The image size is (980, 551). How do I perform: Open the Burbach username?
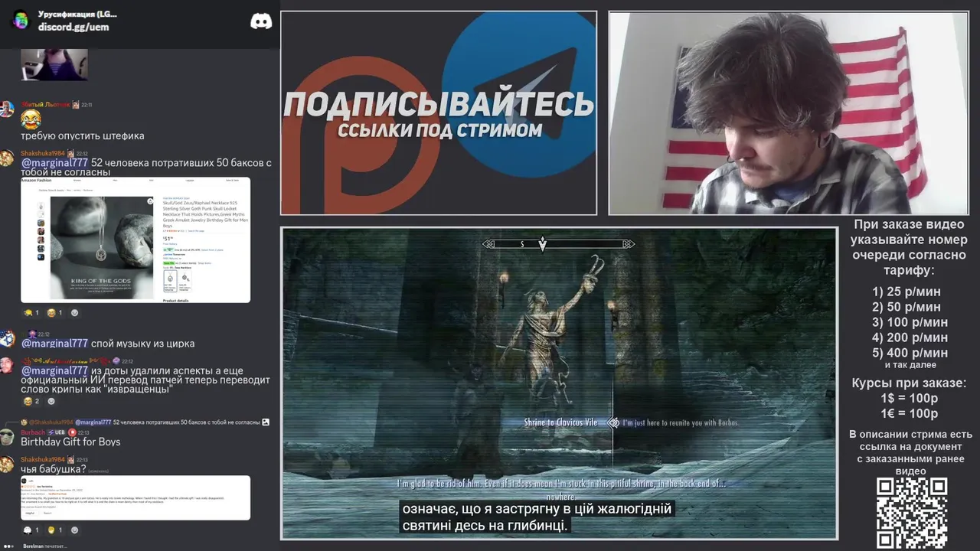click(x=33, y=432)
